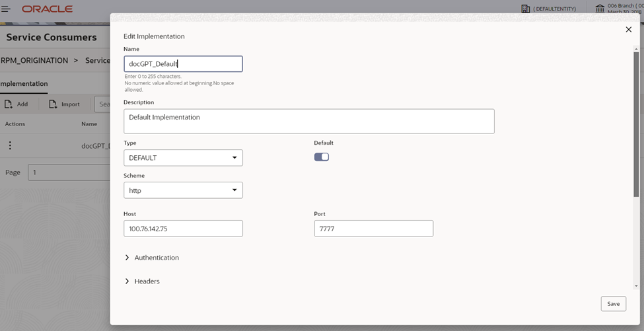Click the search field behind dialog

102,104
